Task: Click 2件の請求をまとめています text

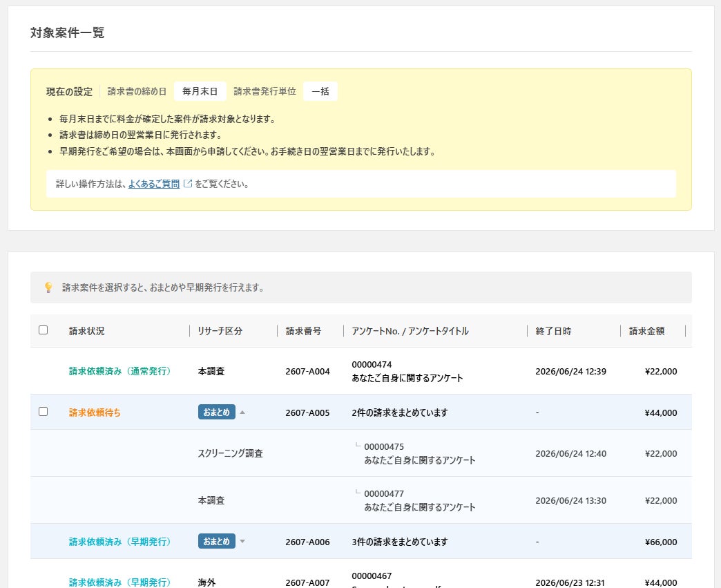Action: tap(400, 412)
